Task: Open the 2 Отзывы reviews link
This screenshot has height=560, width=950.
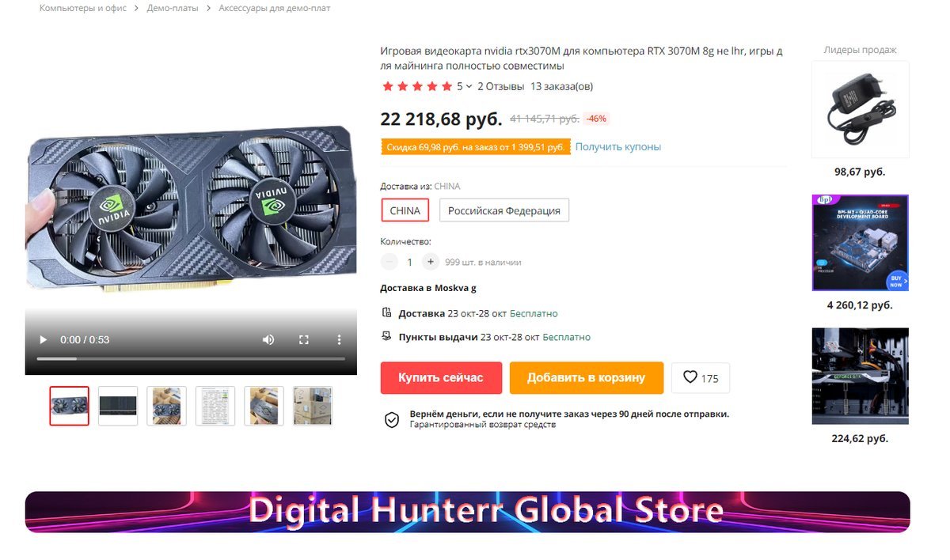Action: point(500,86)
